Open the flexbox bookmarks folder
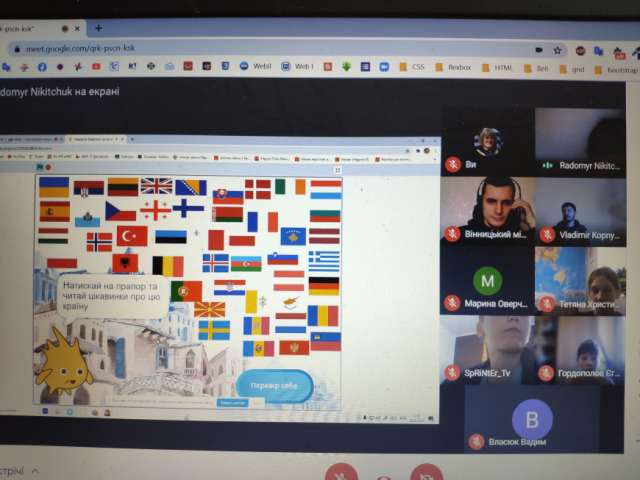The width and height of the screenshot is (640, 480). [x=460, y=68]
